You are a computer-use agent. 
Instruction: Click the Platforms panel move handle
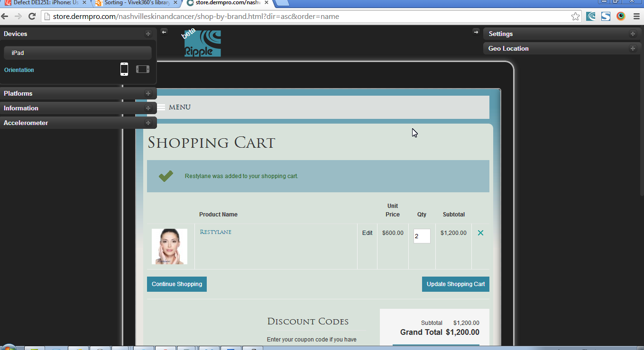148,94
